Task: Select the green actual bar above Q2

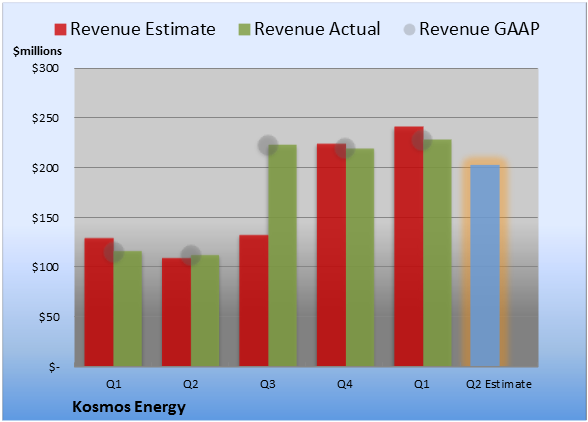Action: (205, 311)
